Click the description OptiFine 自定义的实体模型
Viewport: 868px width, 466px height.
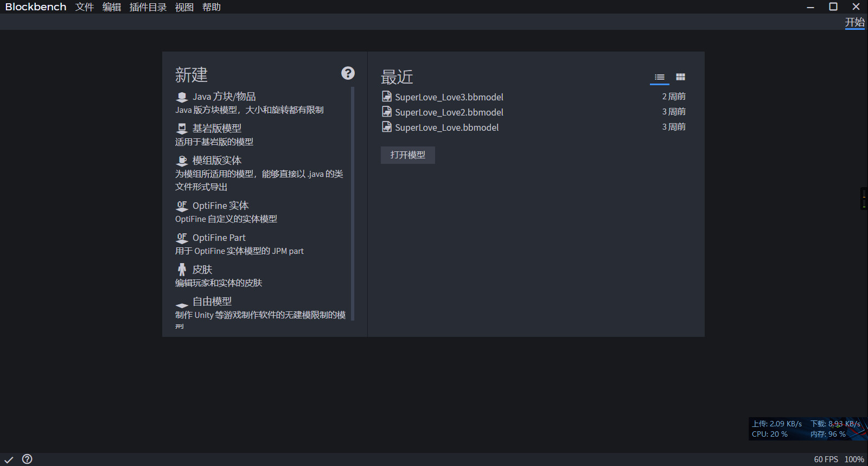[226, 219]
